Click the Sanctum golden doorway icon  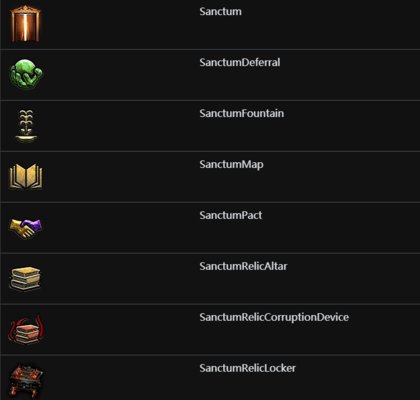point(26,23)
